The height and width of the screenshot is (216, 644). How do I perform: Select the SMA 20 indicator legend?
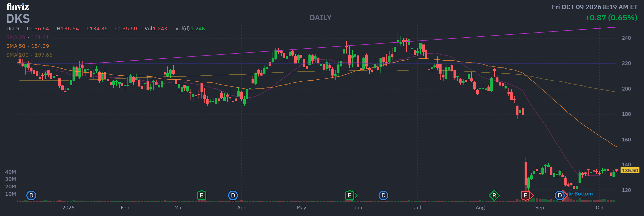pyautogui.click(x=28, y=37)
